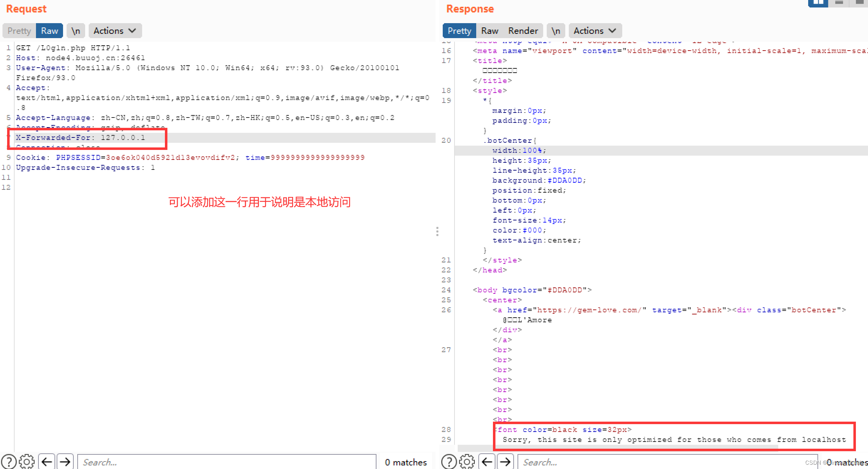Select Response Render tab
Viewport: 868px width, 469px height.
coord(523,31)
